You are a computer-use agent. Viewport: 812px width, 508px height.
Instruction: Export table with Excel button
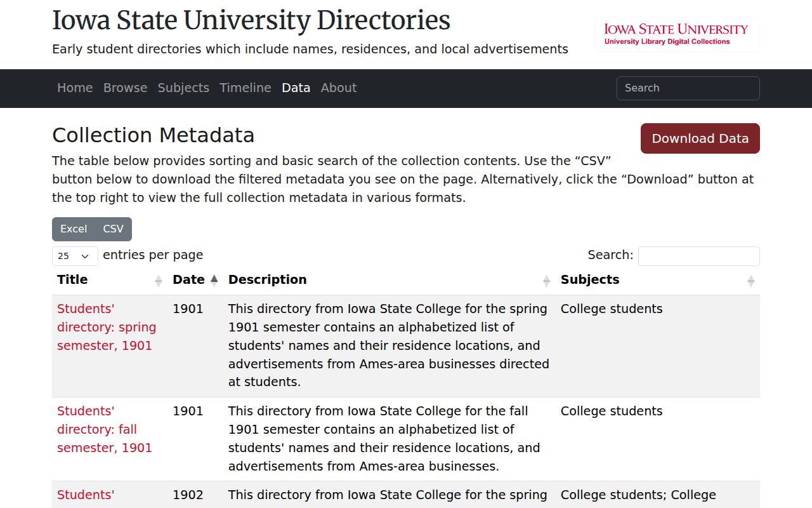(x=74, y=229)
